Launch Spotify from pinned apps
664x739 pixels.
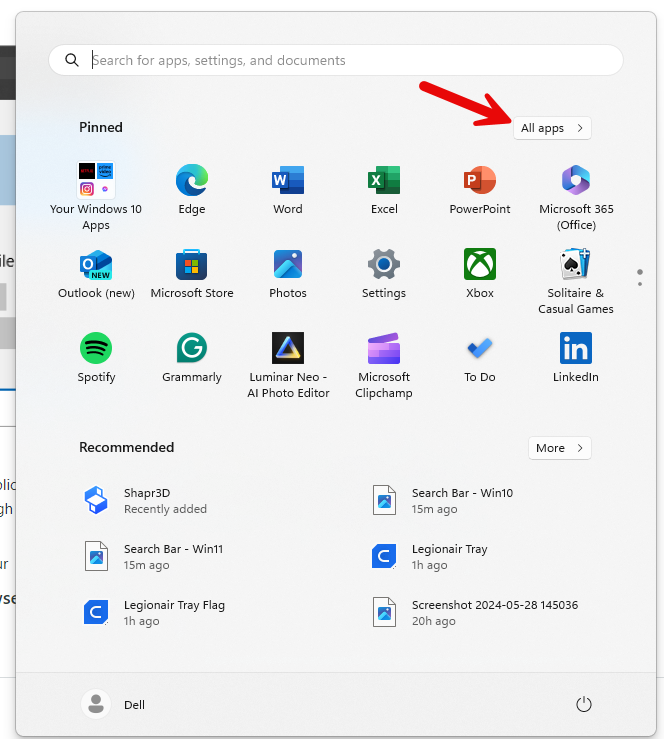point(96,357)
